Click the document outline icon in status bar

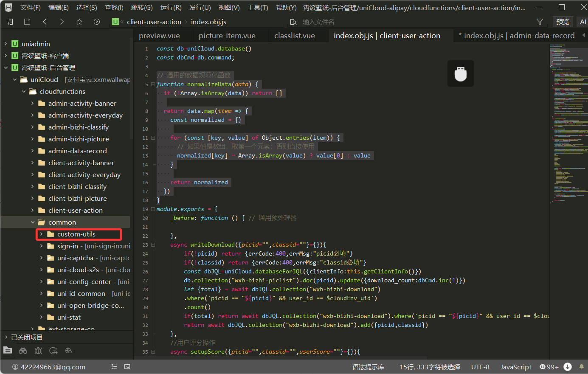pos(114,367)
